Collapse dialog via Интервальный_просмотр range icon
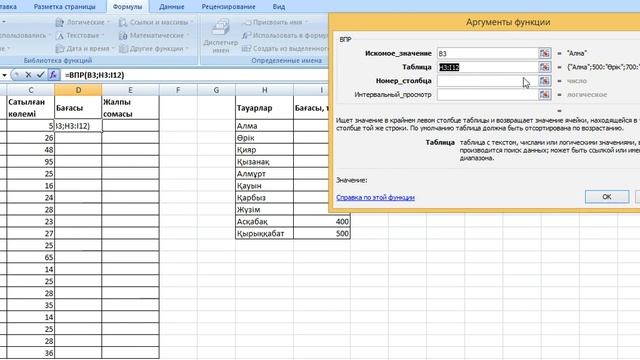The width and height of the screenshot is (640, 360). tap(544, 95)
